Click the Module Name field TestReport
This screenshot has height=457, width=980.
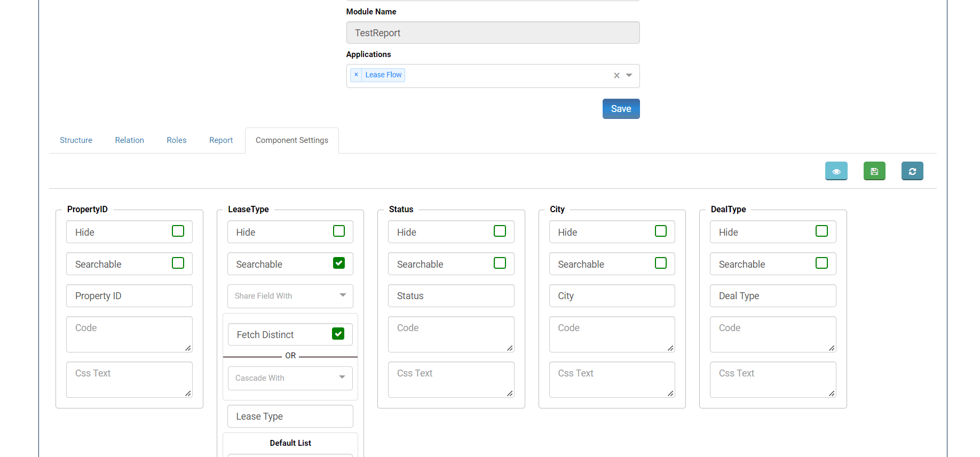[x=493, y=33]
